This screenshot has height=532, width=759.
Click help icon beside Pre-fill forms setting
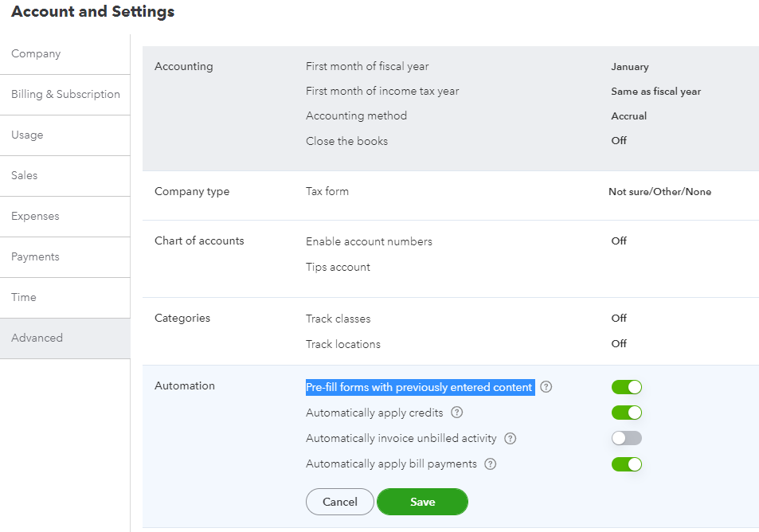pyautogui.click(x=546, y=387)
